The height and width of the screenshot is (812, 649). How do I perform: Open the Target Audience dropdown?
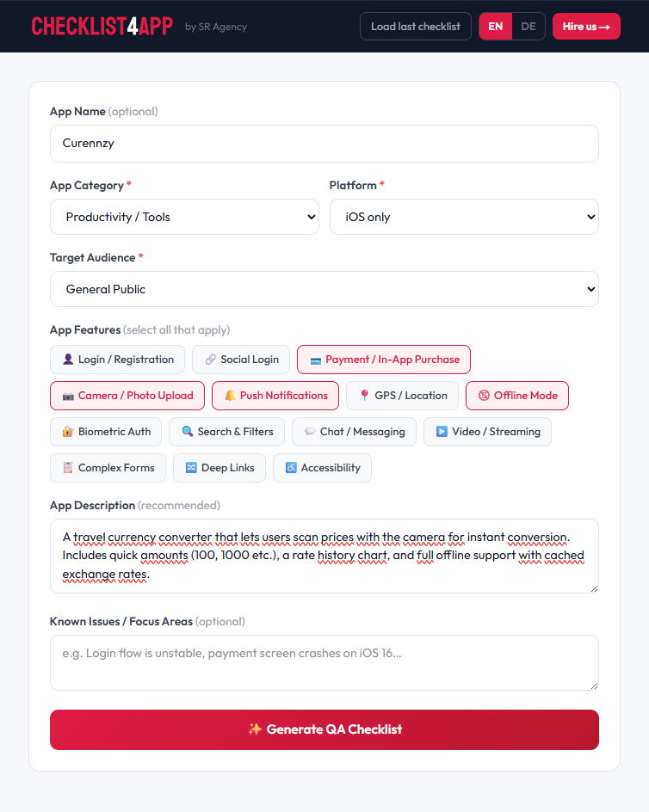click(x=324, y=289)
